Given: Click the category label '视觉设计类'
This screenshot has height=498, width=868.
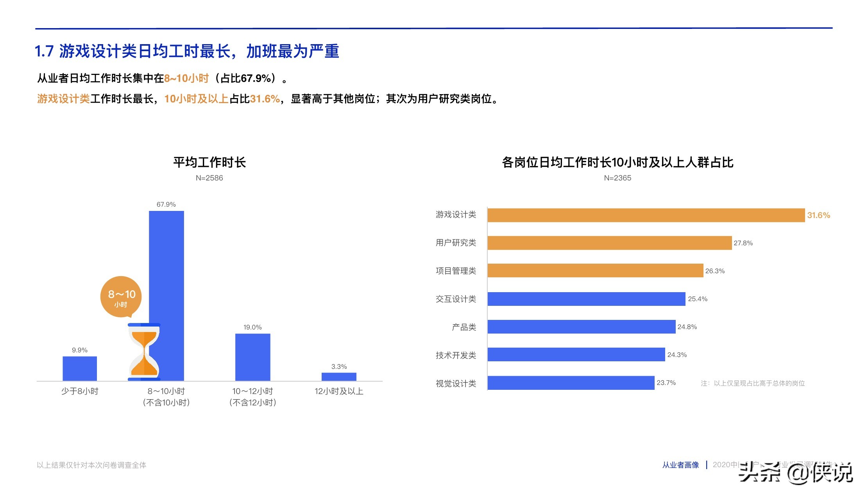Looking at the screenshot, I should [x=456, y=384].
